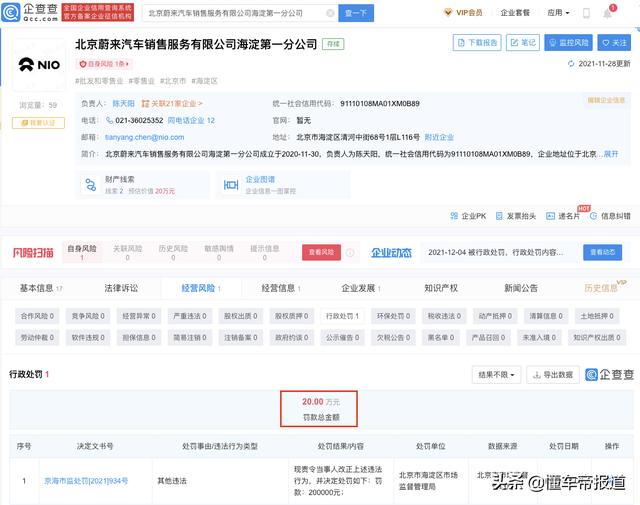Click 监控风险 button
This screenshot has width=640, height=505.
point(569,42)
